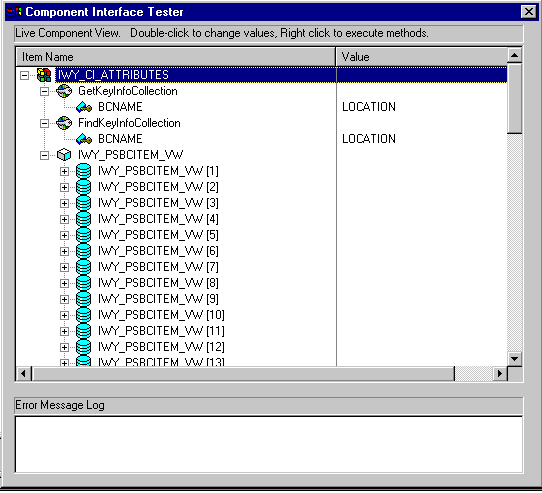Click the GetKeyInfoCollection globe icon
The height and width of the screenshot is (493, 542).
(64, 91)
